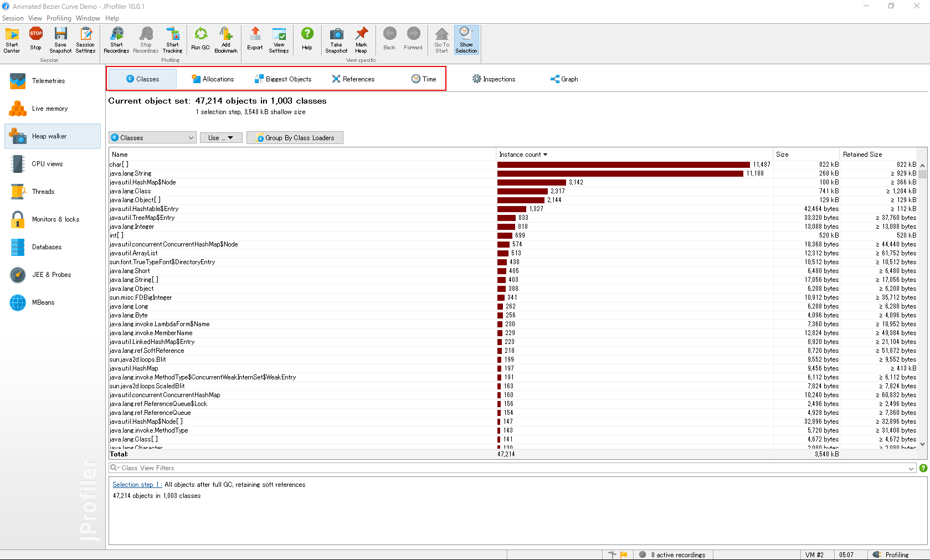
Task: Click the pin icon in status bar
Action: click(612, 554)
